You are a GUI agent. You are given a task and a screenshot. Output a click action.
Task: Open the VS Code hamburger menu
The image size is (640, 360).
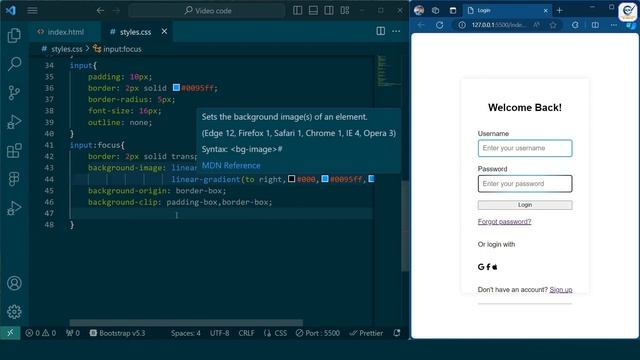coord(32,11)
